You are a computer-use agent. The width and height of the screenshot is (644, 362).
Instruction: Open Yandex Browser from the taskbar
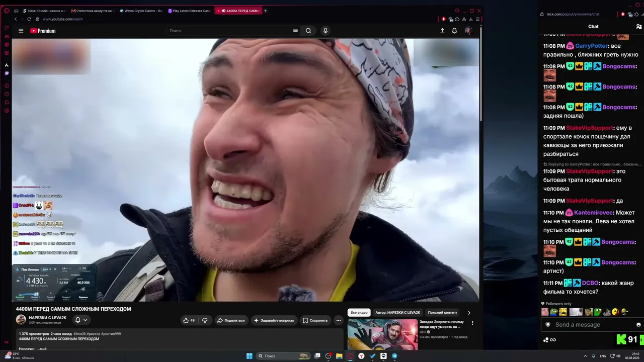point(361,356)
